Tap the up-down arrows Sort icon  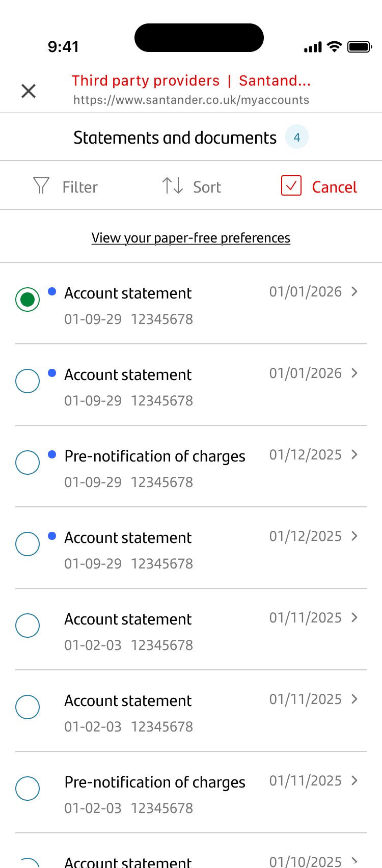click(172, 186)
